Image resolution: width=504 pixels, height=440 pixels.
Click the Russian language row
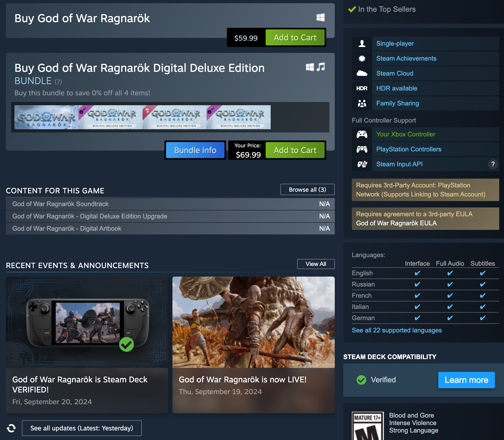(425, 284)
